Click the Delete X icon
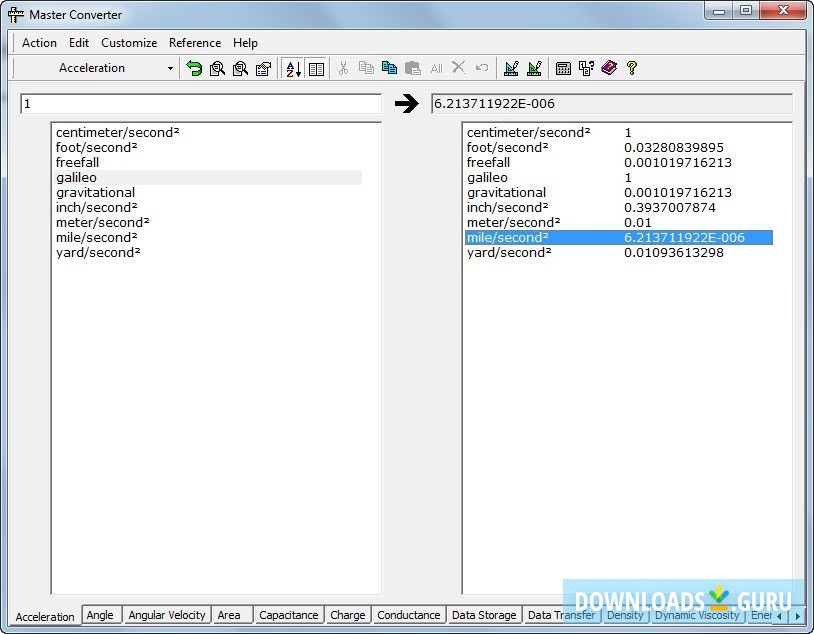The image size is (814, 634). point(458,68)
